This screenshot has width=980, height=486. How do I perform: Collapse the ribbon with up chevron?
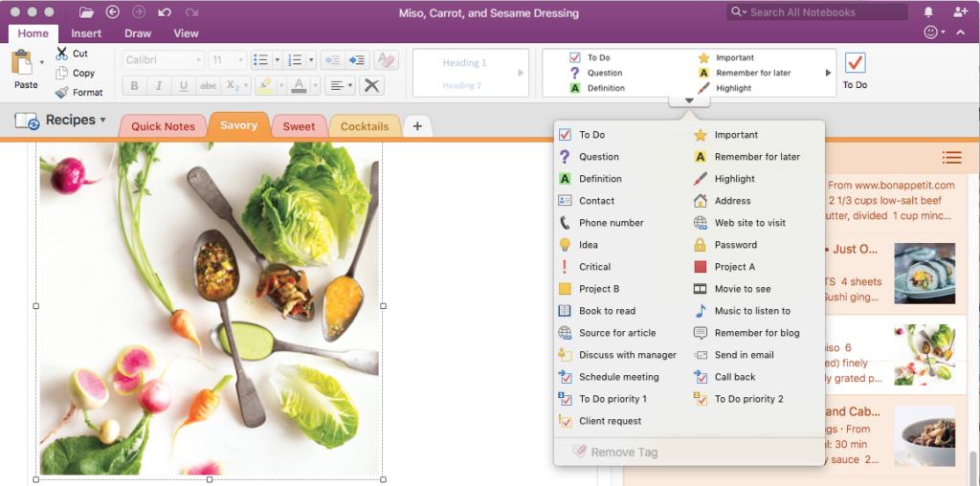961,33
